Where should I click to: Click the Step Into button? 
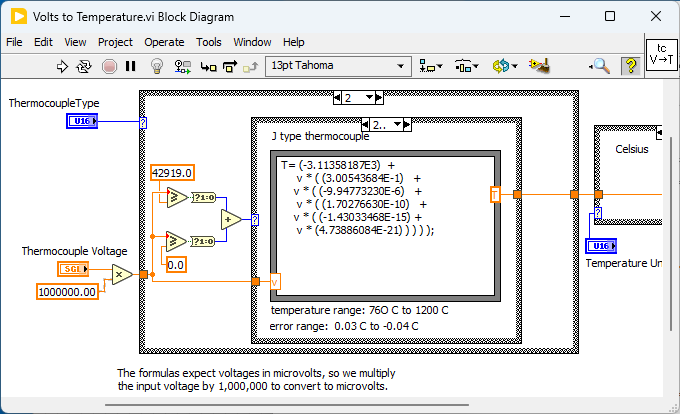[x=209, y=67]
